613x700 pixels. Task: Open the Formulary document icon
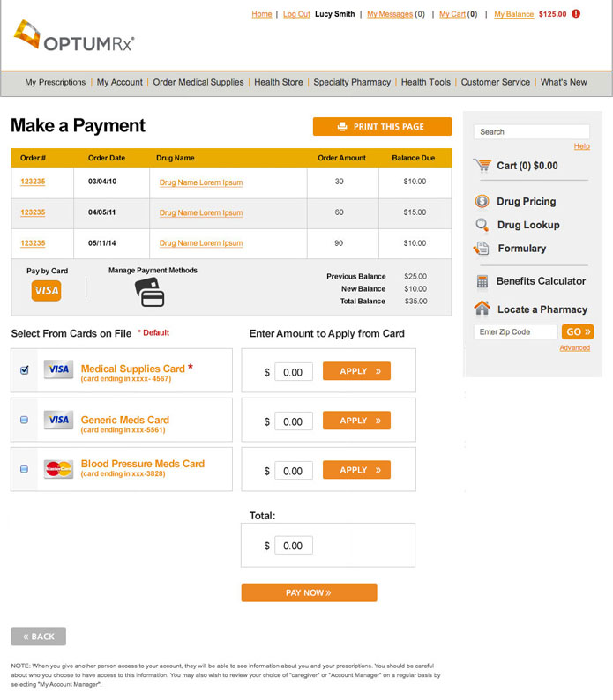pyautogui.click(x=482, y=249)
